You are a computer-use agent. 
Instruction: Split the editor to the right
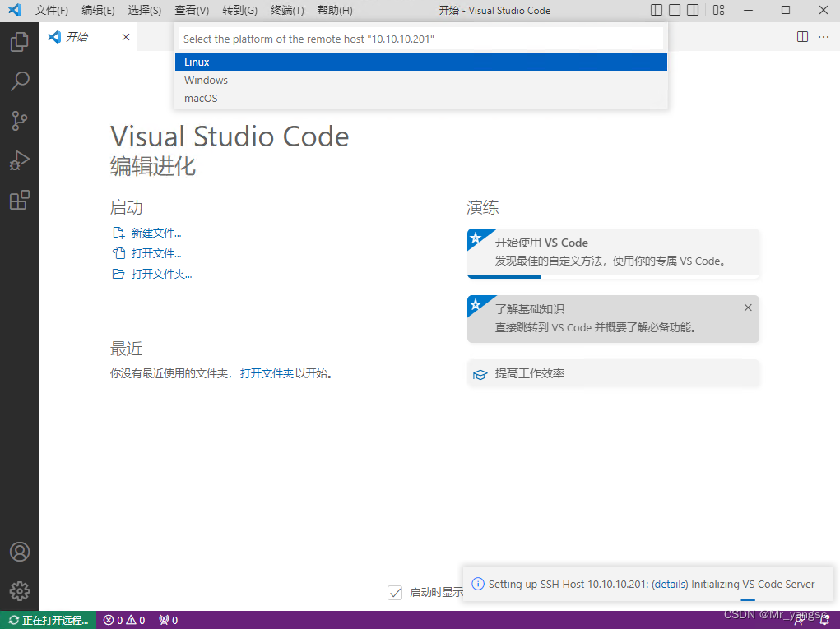(x=802, y=36)
